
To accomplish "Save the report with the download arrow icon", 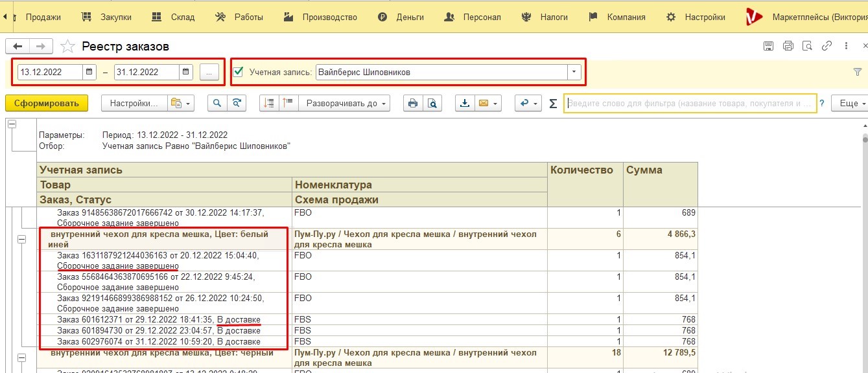I will coord(465,103).
